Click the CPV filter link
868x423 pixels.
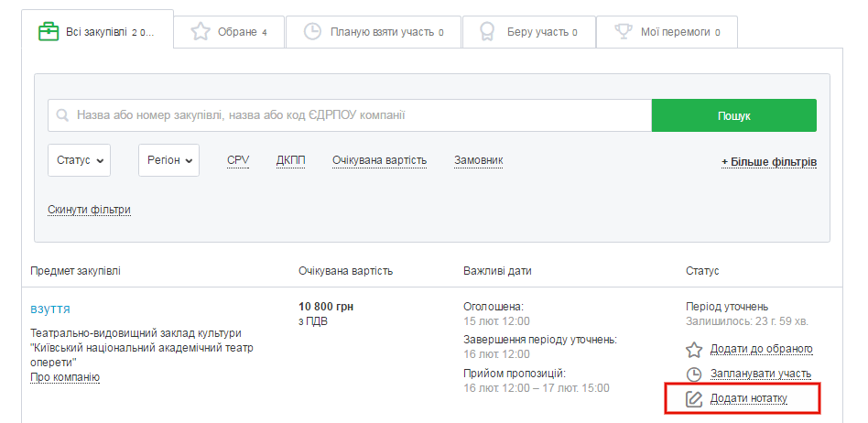pyautogui.click(x=238, y=160)
